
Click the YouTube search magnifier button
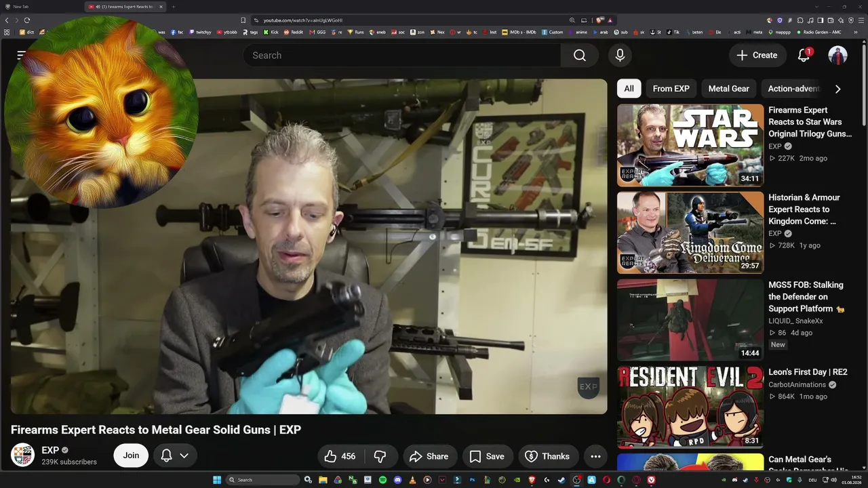(x=579, y=56)
